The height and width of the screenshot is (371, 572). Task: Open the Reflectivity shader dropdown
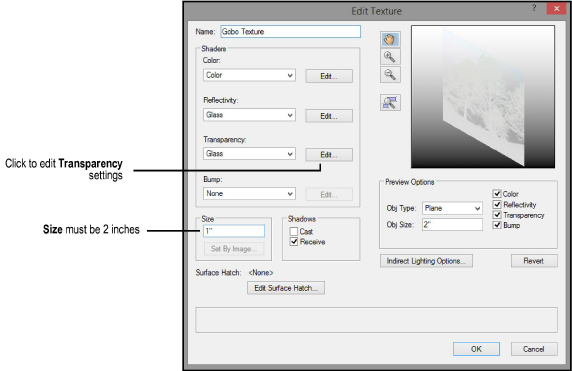tap(249, 115)
